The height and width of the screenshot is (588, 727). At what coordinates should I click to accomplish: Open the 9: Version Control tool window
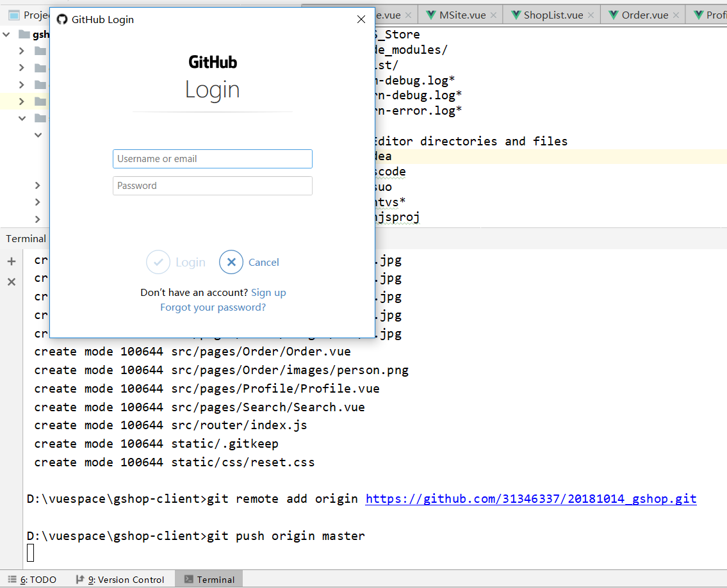120,580
